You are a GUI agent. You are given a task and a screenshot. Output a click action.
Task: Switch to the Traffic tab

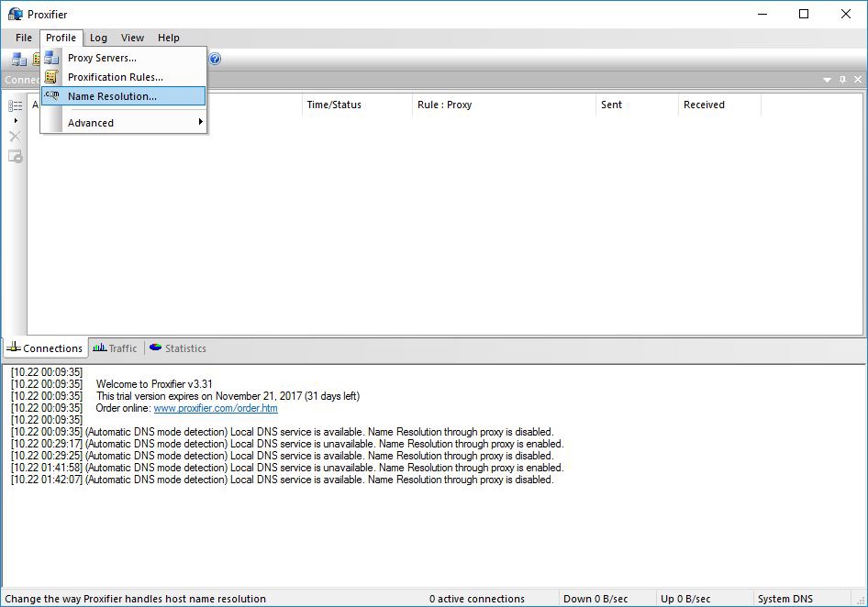point(115,348)
